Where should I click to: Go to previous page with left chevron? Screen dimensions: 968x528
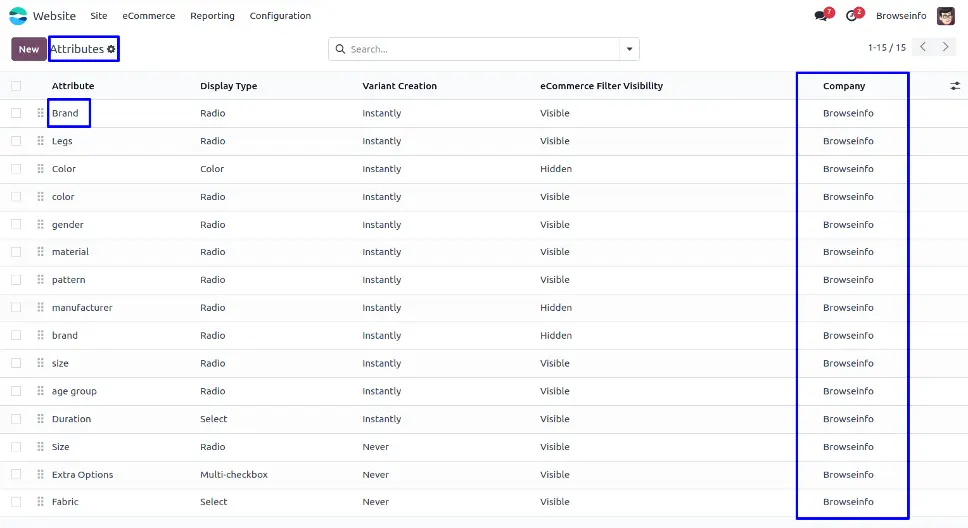(923, 47)
